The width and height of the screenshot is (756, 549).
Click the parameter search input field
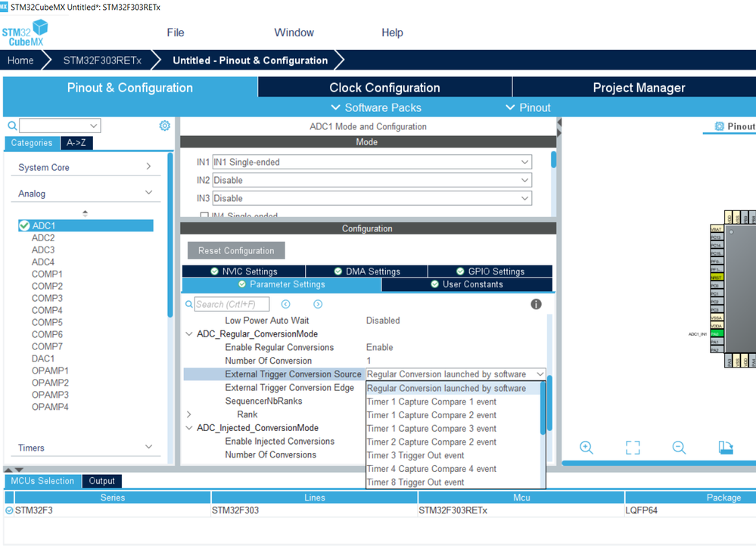point(232,304)
